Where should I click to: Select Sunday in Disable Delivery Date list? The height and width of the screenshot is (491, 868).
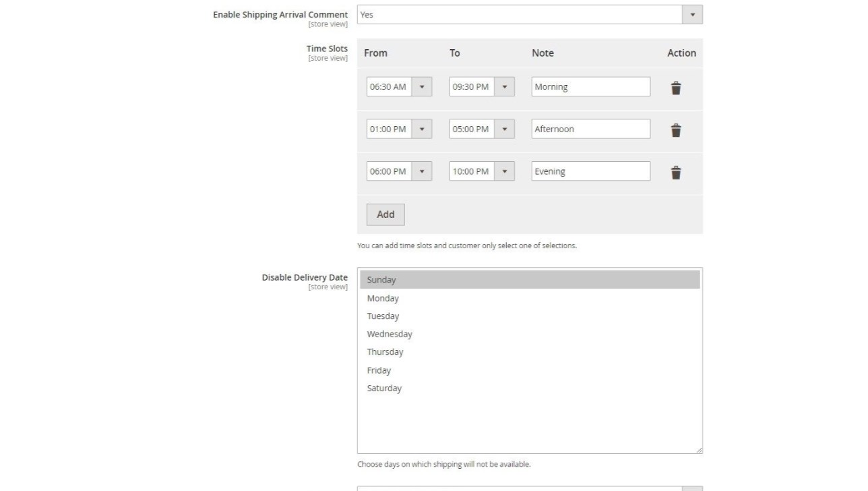(x=381, y=280)
